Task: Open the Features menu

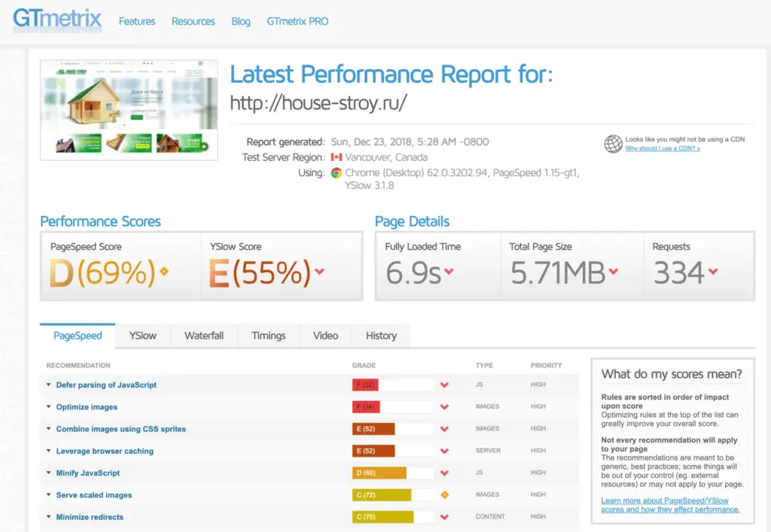Action: (x=137, y=21)
